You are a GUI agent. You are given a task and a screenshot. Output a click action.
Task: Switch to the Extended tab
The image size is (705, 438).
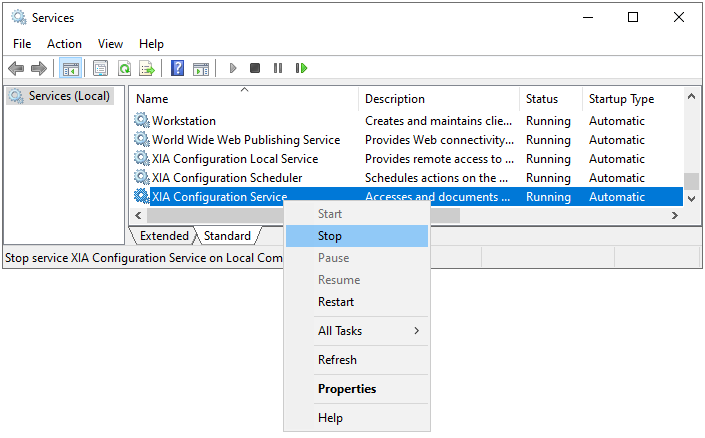pyautogui.click(x=163, y=236)
